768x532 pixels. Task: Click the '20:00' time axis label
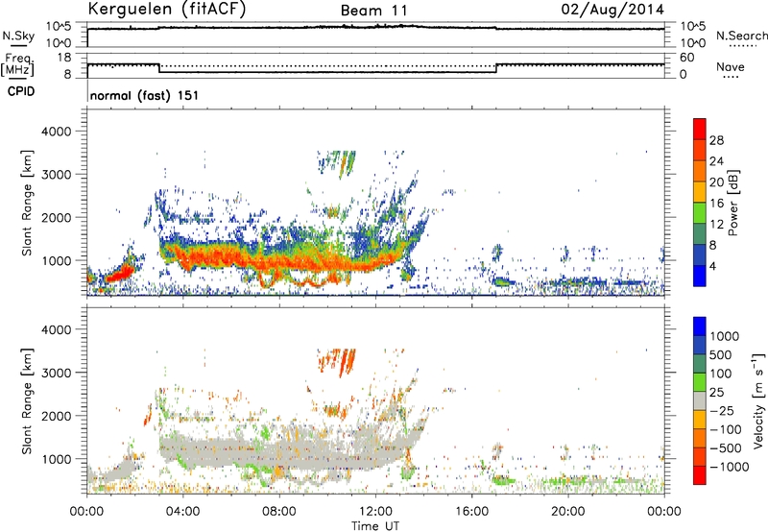point(567,512)
